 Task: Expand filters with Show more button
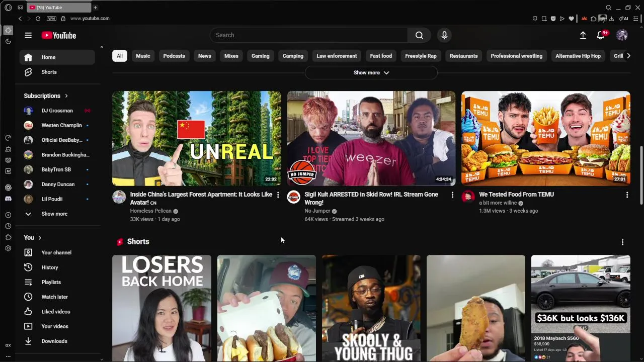click(371, 72)
